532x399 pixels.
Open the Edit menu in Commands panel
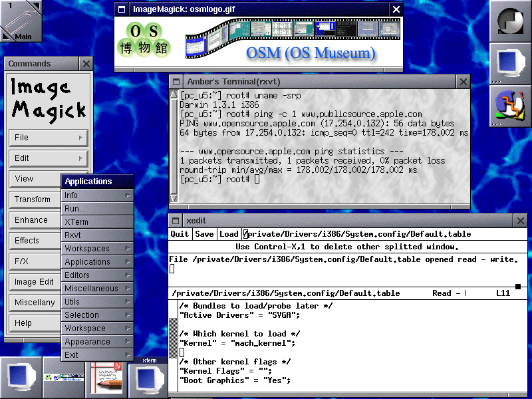(49, 158)
